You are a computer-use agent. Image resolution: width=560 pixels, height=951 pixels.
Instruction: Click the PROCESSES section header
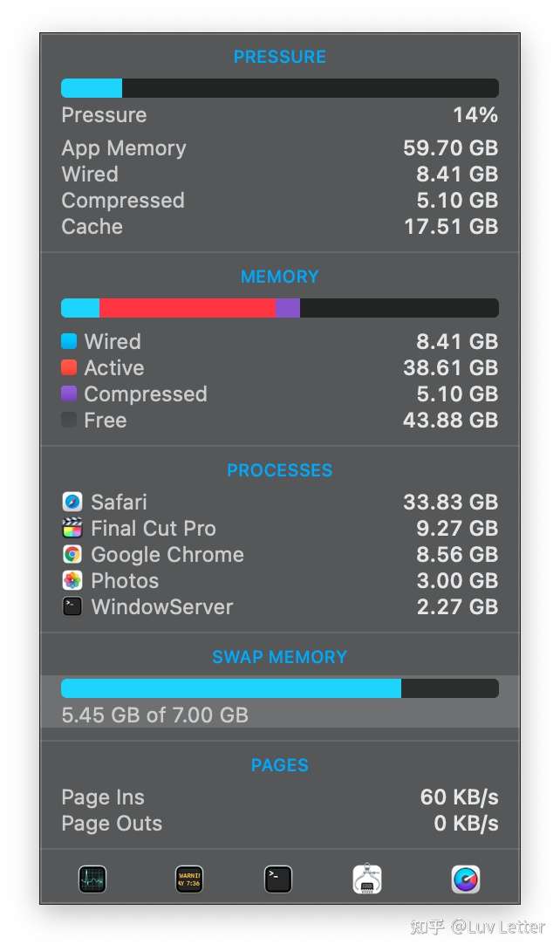click(279, 470)
